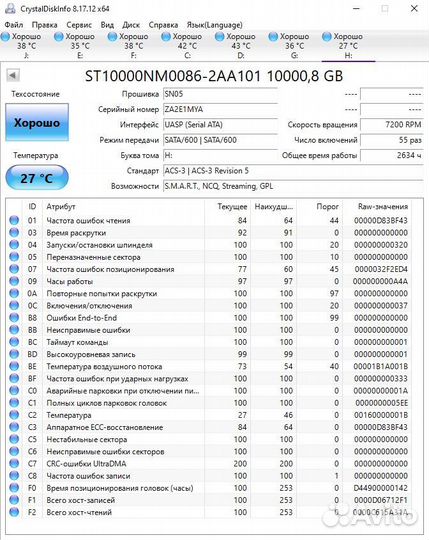Open the Сервис menu
Image resolution: width=429 pixels, height=540 pixels.
[x=79, y=25]
